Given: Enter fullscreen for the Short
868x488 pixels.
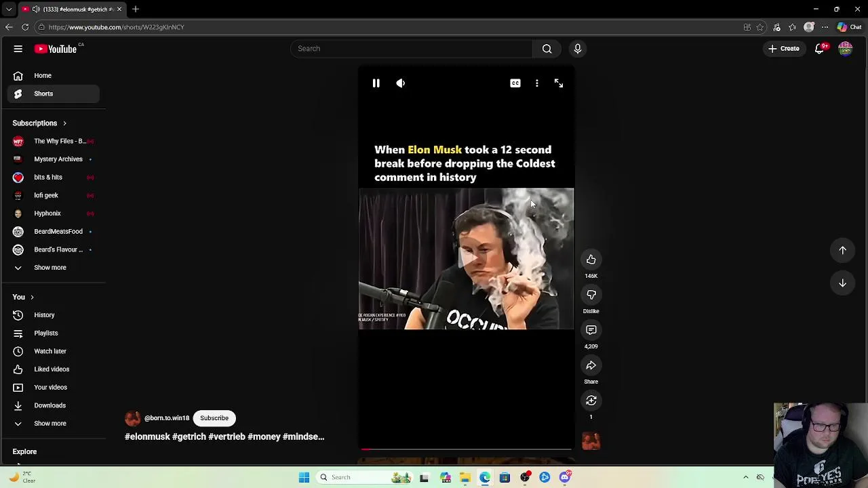Looking at the screenshot, I should point(559,83).
